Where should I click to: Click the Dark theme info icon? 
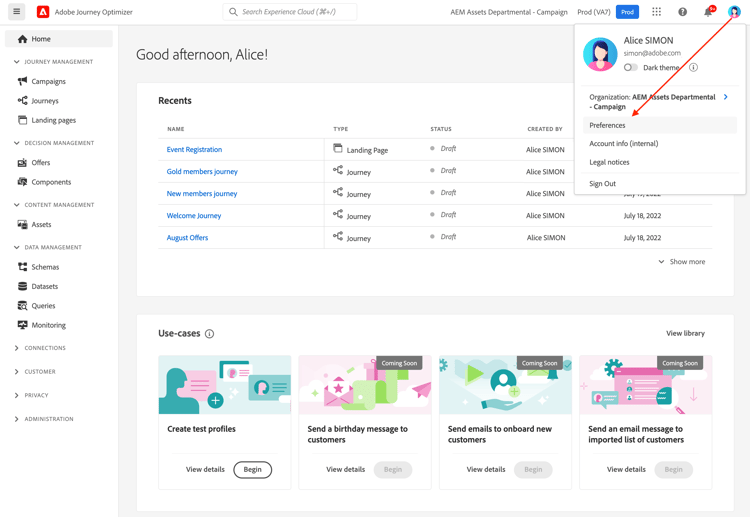click(693, 67)
